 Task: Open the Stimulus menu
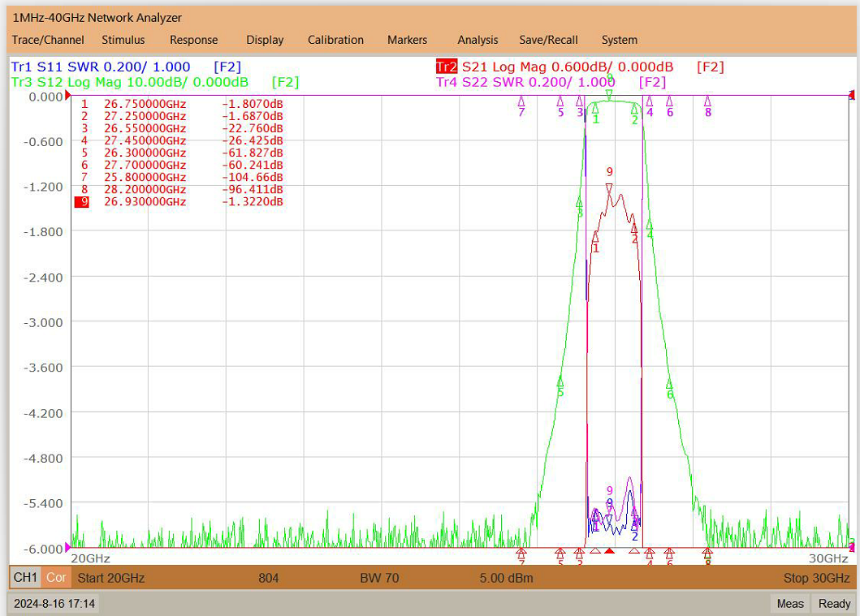click(x=123, y=40)
